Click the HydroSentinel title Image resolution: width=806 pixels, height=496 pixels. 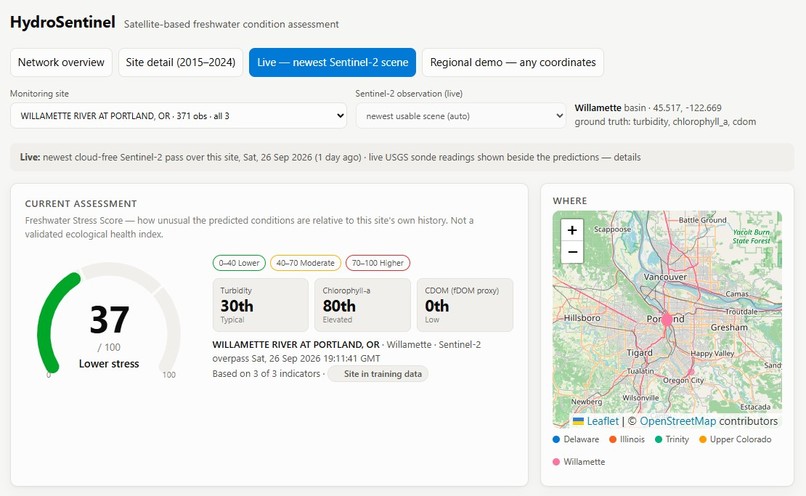pyautogui.click(x=63, y=22)
